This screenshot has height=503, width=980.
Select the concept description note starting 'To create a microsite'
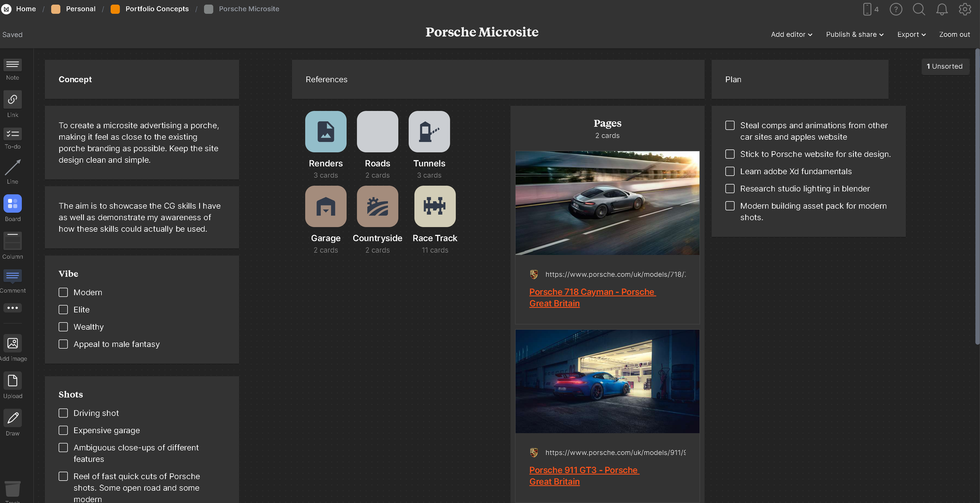click(x=142, y=143)
